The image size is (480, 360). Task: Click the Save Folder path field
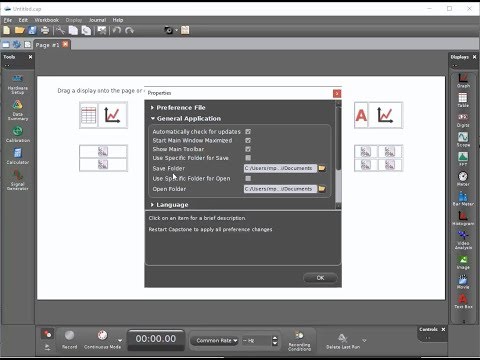[280, 168]
